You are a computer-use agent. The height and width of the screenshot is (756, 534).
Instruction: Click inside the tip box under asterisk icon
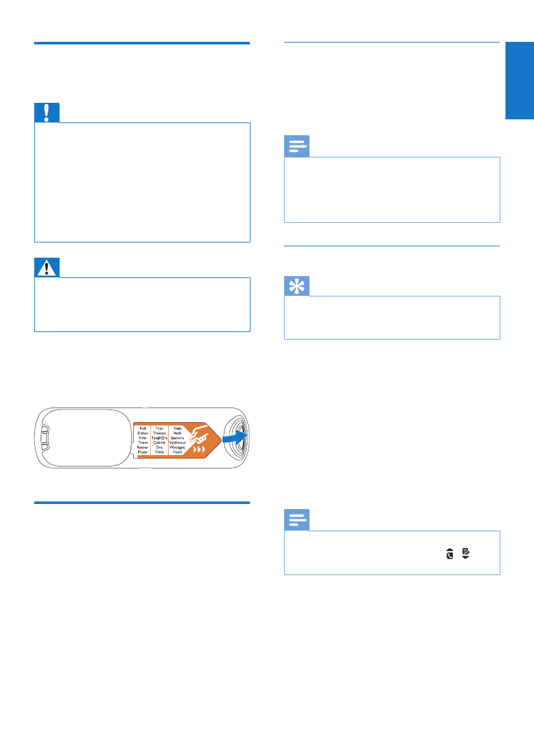click(x=392, y=317)
